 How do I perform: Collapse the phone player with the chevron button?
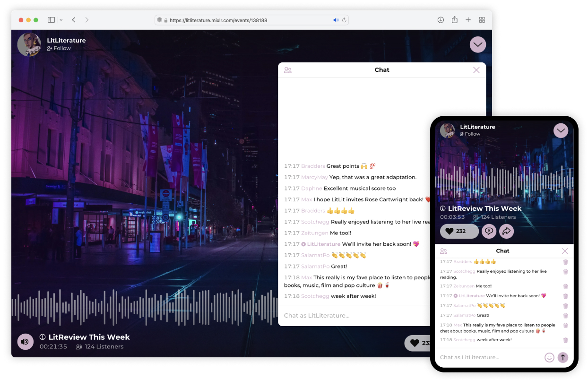coord(561,130)
